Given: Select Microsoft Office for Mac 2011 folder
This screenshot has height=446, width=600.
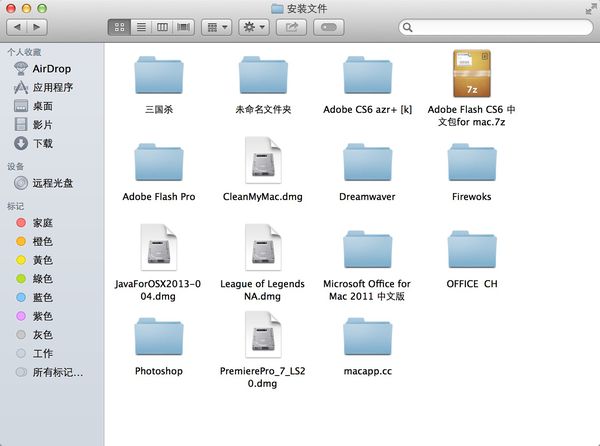Looking at the screenshot, I should [368, 250].
